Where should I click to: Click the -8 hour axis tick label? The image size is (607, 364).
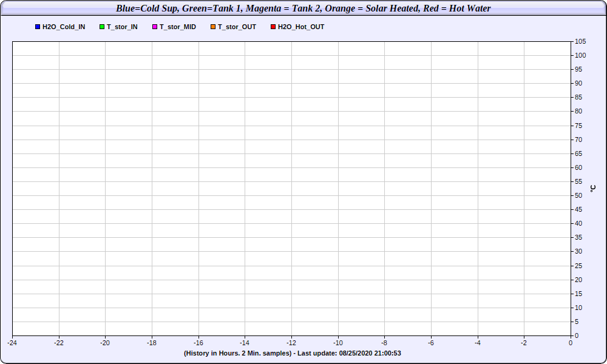(x=384, y=343)
